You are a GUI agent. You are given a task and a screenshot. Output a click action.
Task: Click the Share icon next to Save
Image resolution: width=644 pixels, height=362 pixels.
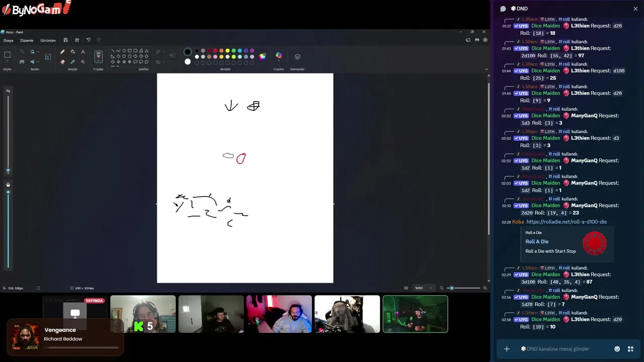click(77, 40)
